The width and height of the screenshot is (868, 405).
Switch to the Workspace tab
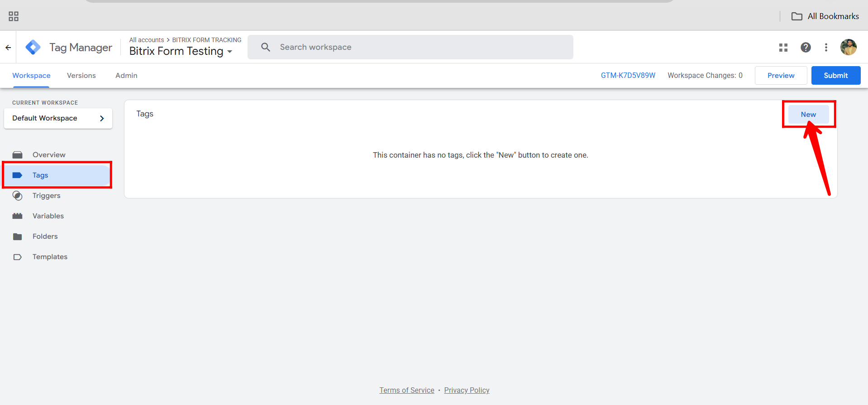[31, 76]
